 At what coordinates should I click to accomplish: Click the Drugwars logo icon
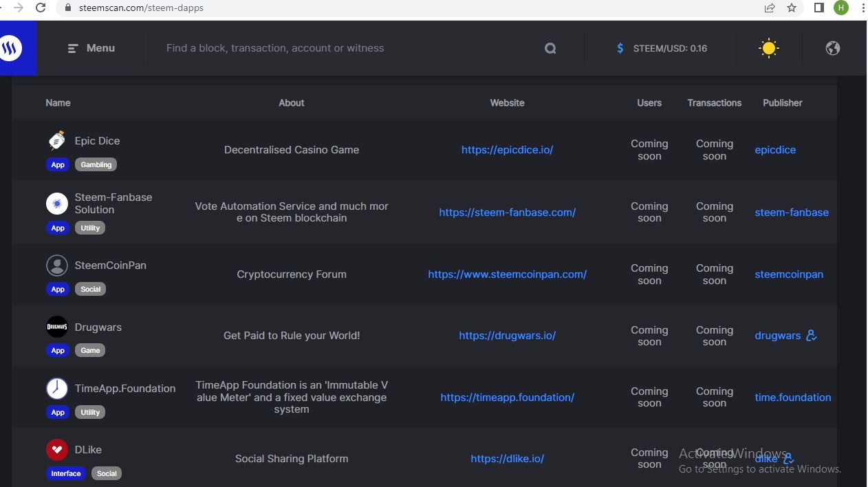pos(57,327)
